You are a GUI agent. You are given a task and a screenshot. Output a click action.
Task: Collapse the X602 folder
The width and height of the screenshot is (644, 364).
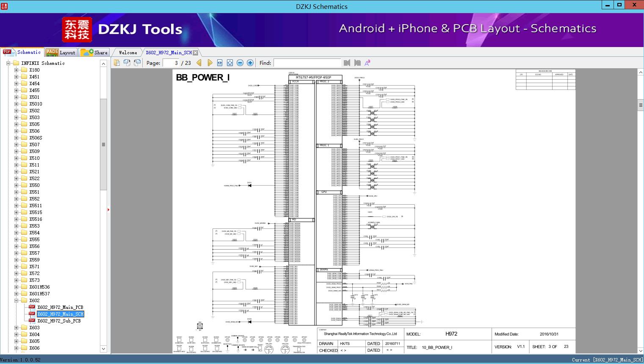(16, 300)
